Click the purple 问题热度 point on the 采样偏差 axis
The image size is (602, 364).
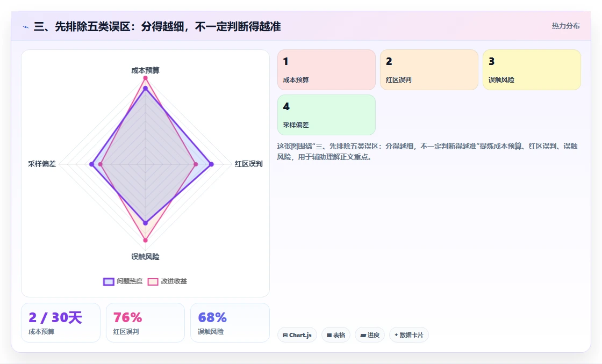click(91, 164)
